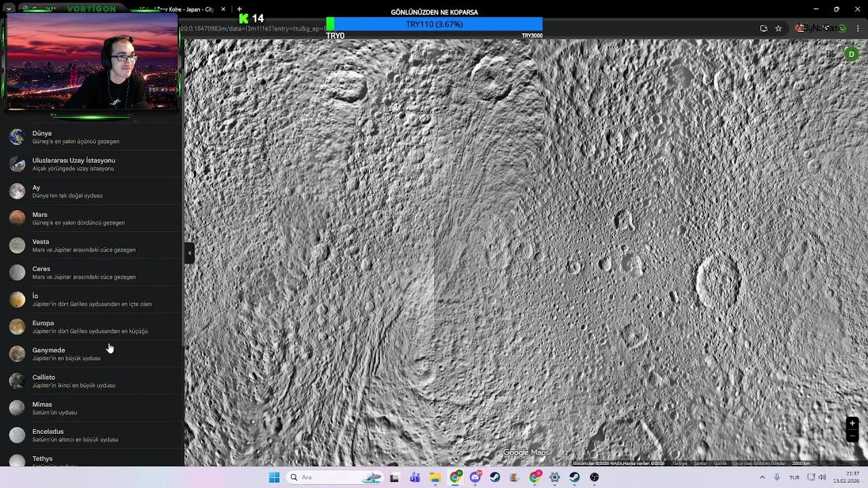The height and width of the screenshot is (488, 868).
Task: Select Dünya from the planet list
Action: pyautogui.click(x=92, y=137)
